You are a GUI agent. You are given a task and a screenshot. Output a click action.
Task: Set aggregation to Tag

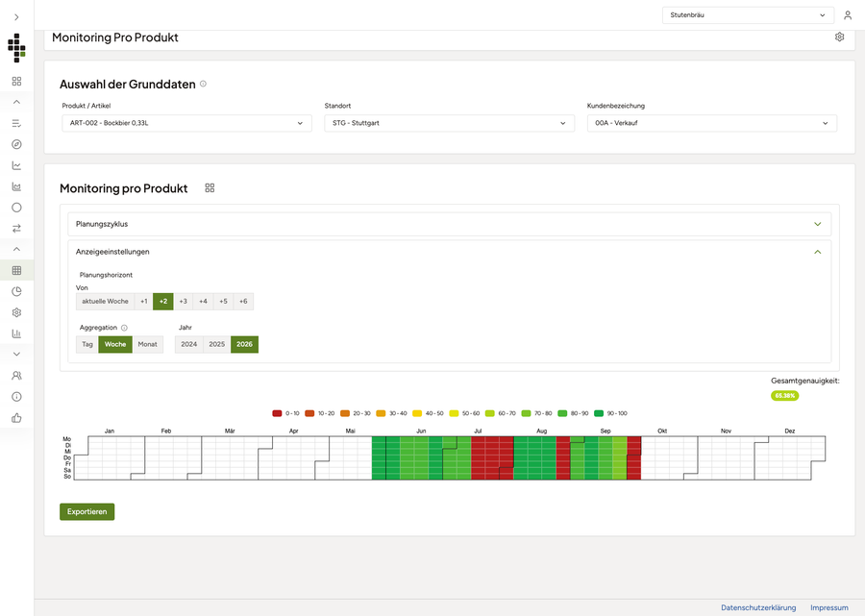point(87,344)
